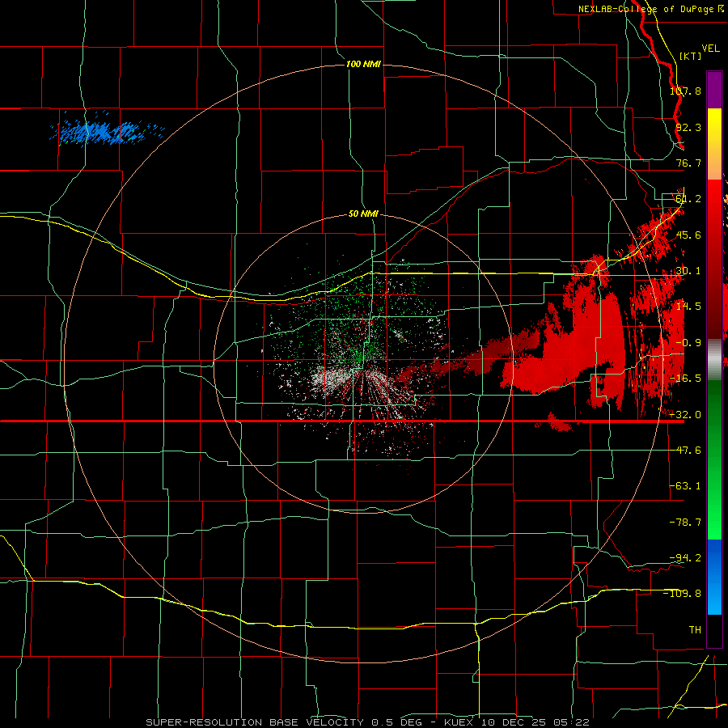Pick the gray near-zero segment of velocity scale

click(714, 360)
